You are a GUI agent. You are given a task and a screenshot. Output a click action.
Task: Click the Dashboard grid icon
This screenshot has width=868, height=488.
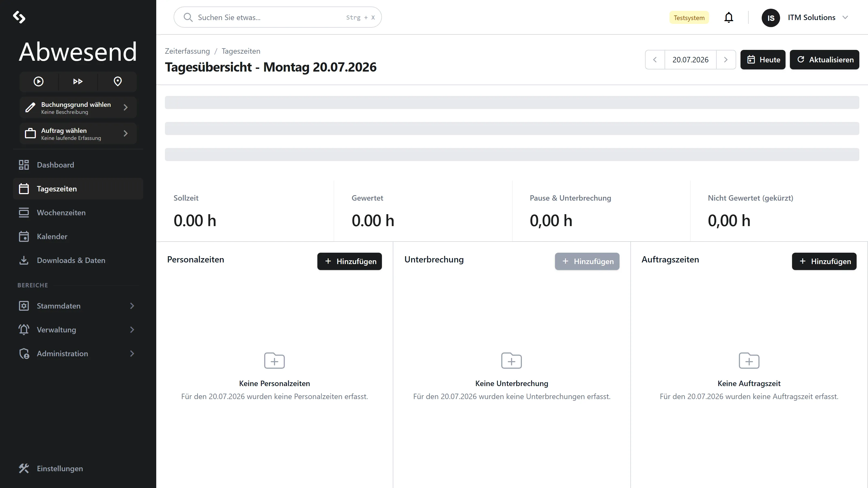(x=24, y=165)
